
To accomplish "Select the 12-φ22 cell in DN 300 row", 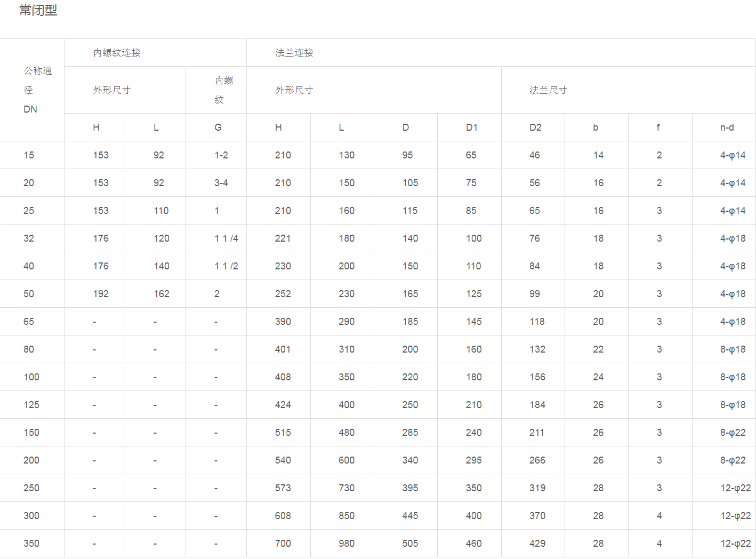I will (x=735, y=516).
